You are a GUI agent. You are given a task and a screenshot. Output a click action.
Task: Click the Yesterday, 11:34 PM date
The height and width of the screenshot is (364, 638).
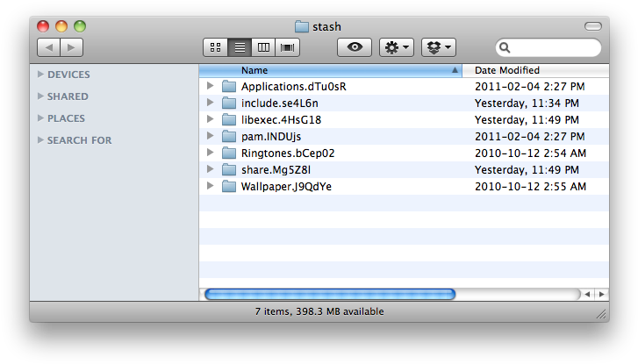pyautogui.click(x=527, y=103)
